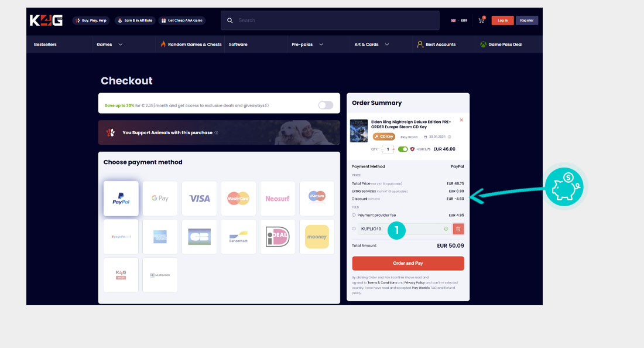Decrease quantity with the minus button
Image resolution: width=644 pixels, height=348 pixels.
(382, 149)
